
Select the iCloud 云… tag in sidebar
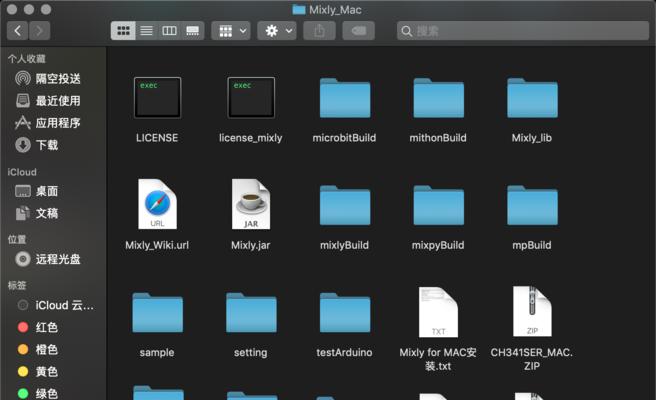click(x=56, y=305)
